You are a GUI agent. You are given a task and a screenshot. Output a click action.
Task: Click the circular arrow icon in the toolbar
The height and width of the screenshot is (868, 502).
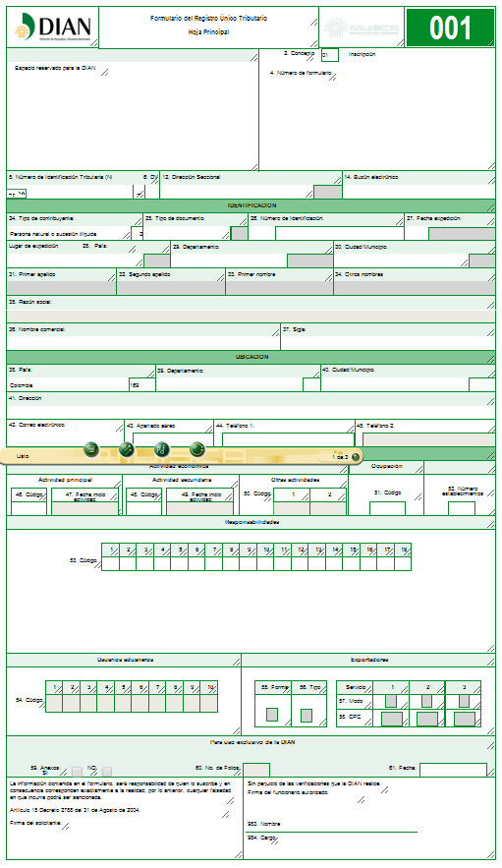197,449
